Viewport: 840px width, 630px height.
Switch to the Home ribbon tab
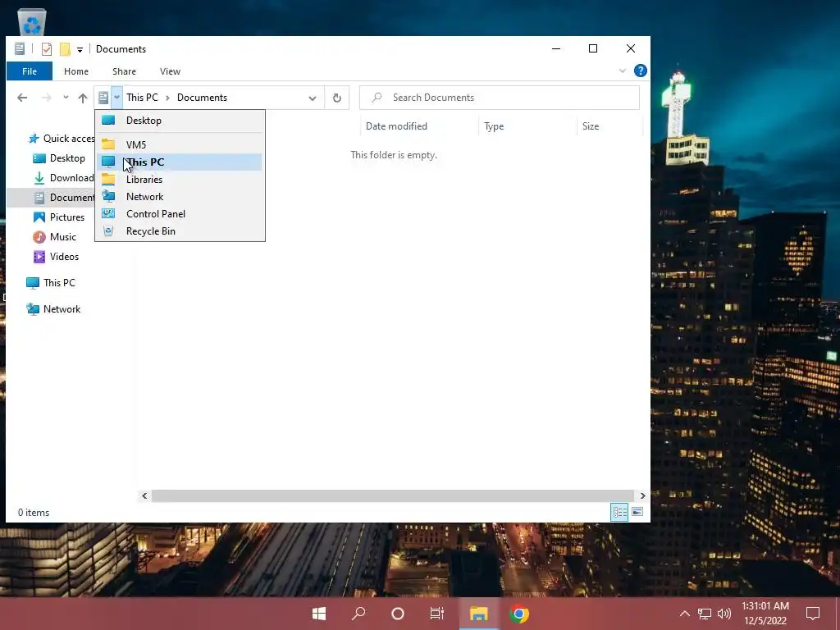click(76, 71)
